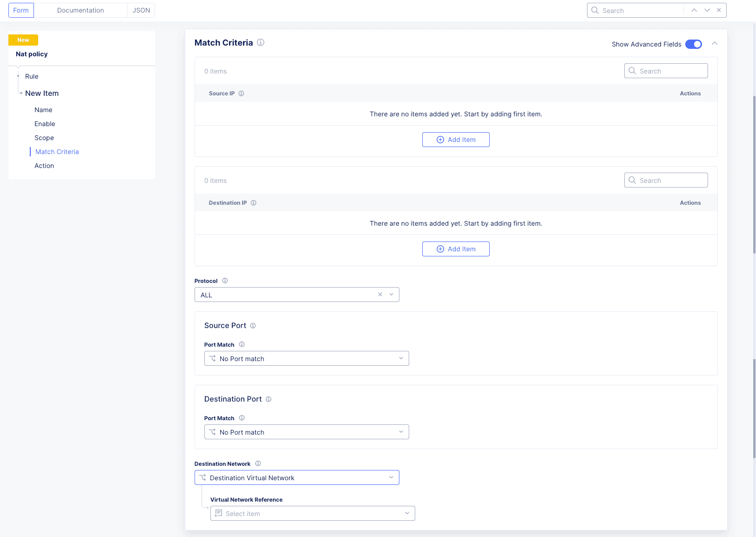This screenshot has width=756, height=537.
Task: Click the Destination Port info icon
Action: pos(269,399)
